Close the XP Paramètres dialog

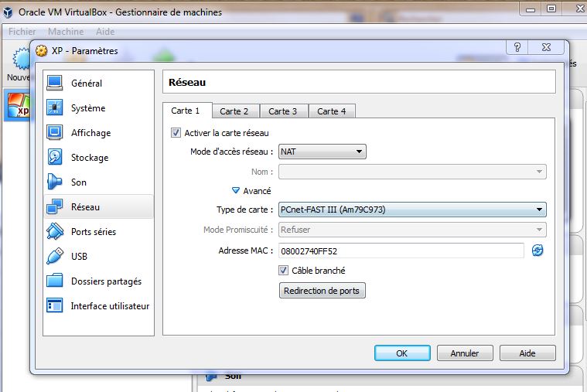pyautogui.click(x=546, y=47)
